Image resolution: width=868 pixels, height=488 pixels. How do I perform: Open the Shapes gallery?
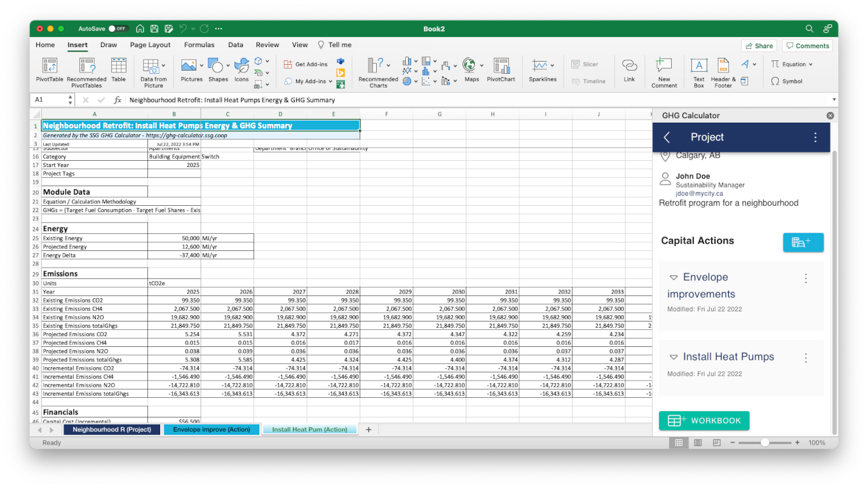coord(215,65)
